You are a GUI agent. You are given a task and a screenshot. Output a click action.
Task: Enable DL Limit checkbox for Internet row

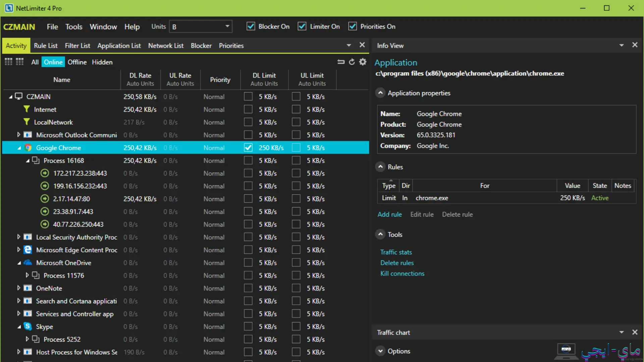click(248, 109)
